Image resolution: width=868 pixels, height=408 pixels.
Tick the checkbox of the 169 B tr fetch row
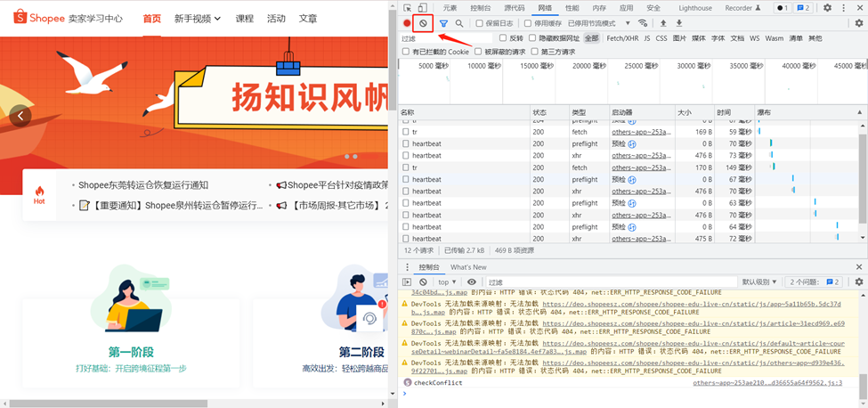406,132
